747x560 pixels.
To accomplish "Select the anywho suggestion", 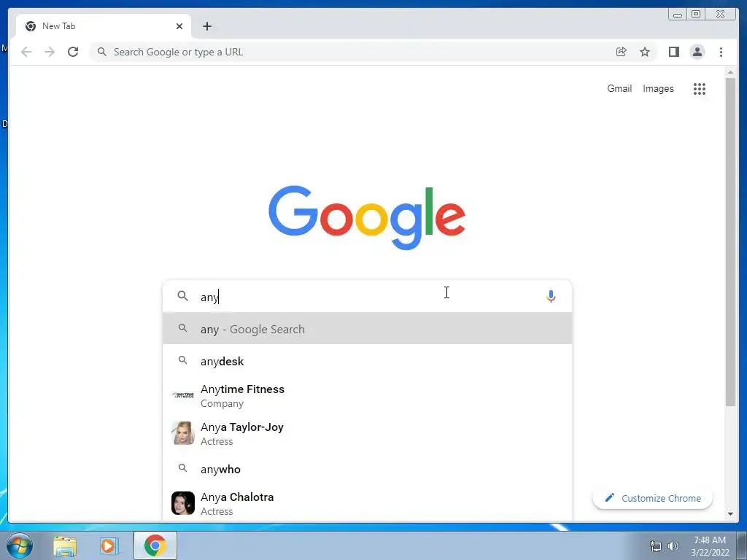I will (x=368, y=469).
